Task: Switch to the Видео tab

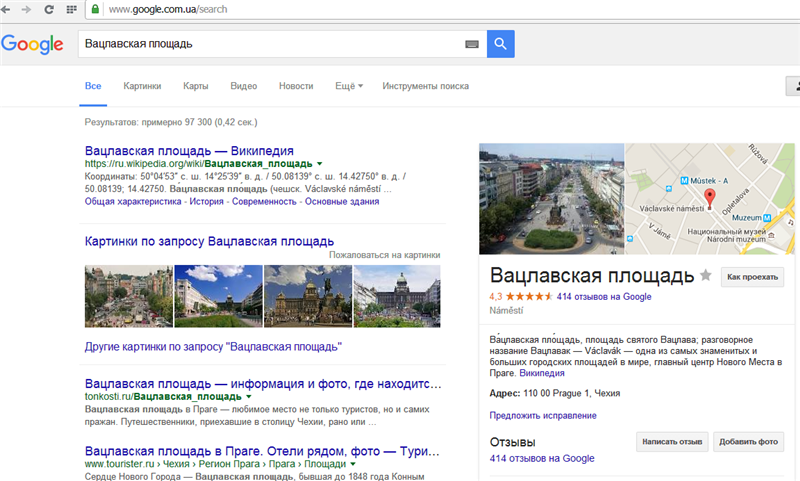Action: (x=243, y=86)
